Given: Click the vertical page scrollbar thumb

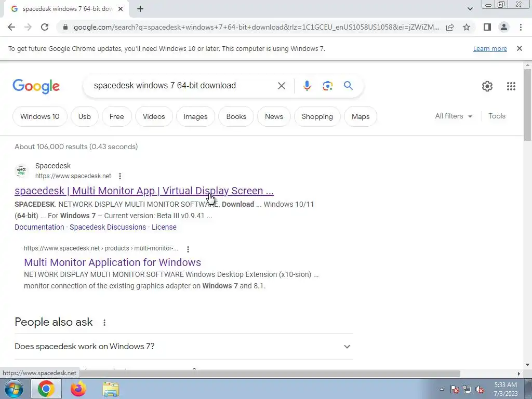Looking at the screenshot, I should click(527, 104).
